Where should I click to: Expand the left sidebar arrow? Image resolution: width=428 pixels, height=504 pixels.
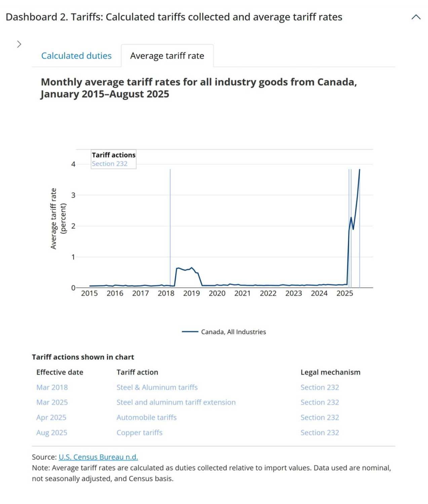[19, 44]
